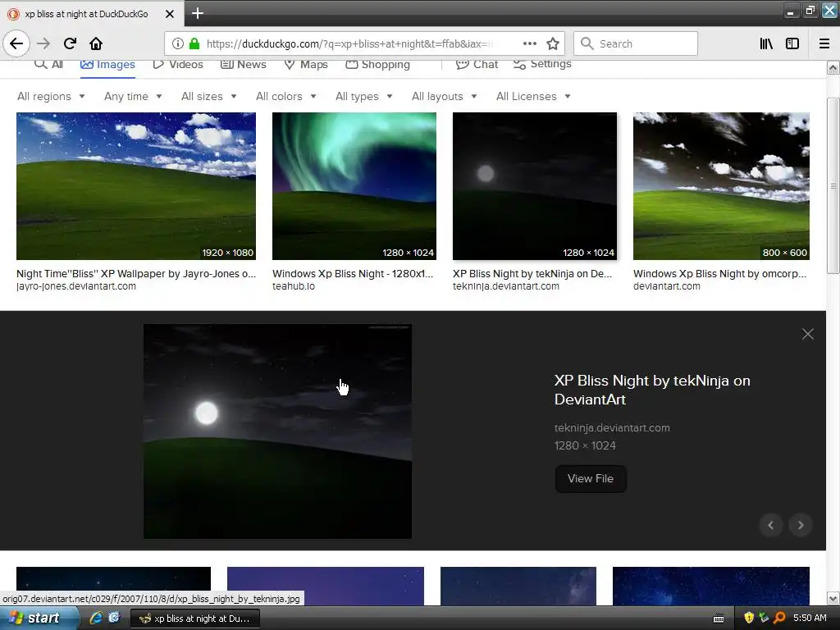The width and height of the screenshot is (840, 630).
Task: Open the tekninja.deviantart.com link in detail panel
Action: tap(612, 427)
